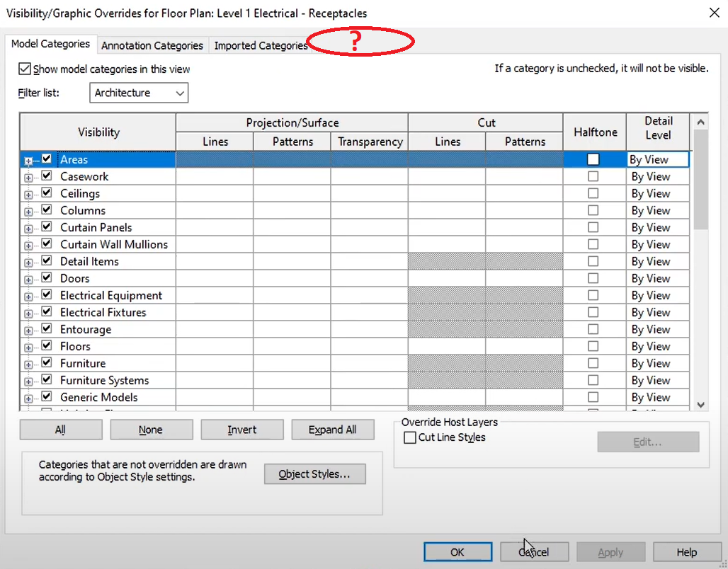
Task: Enable Halftone for Areas
Action: [x=593, y=159]
